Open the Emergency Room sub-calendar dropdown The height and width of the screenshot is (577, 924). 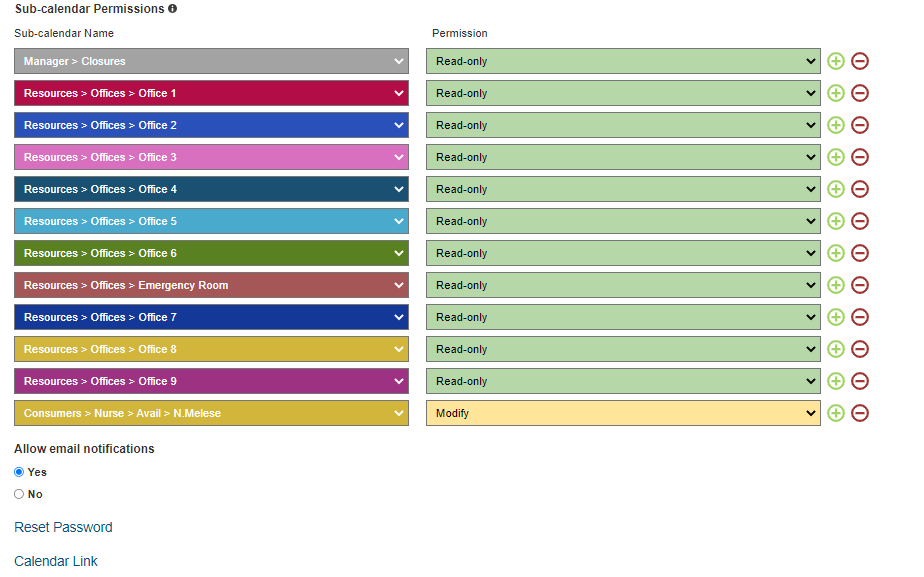click(212, 285)
